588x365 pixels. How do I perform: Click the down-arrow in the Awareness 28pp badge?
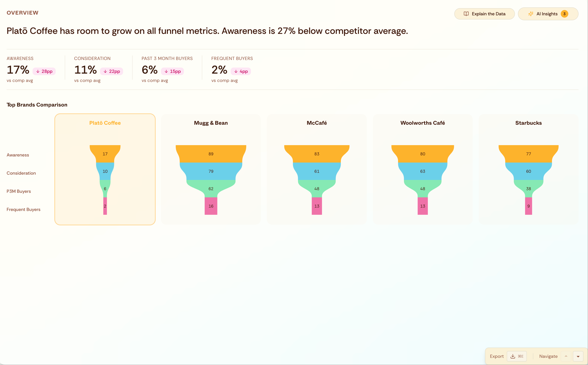(38, 71)
